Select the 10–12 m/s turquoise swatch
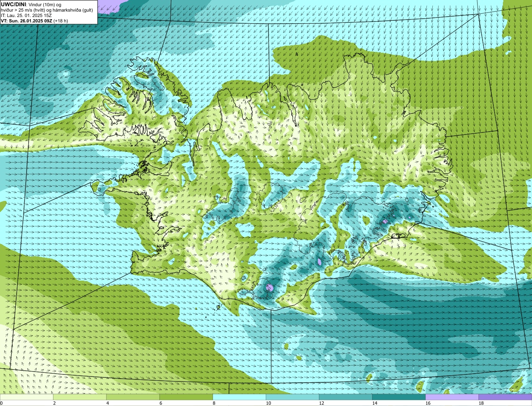The image size is (532, 406). click(293, 397)
